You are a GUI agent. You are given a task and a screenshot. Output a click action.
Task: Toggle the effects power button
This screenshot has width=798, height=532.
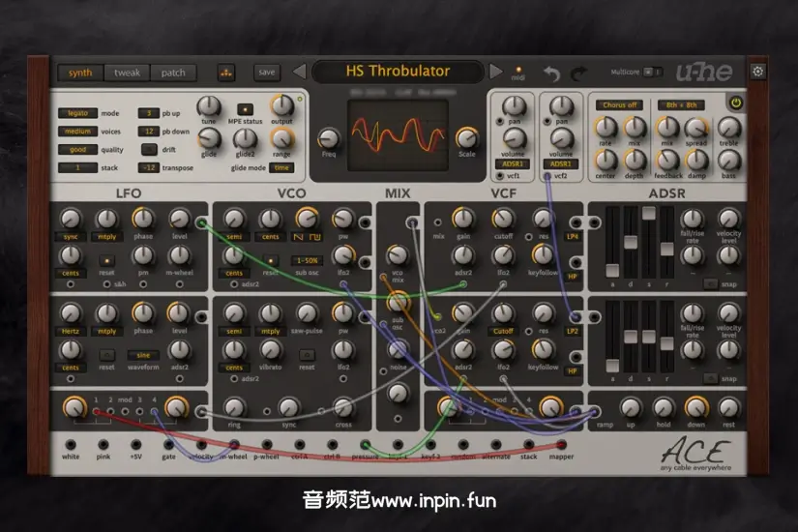736,103
